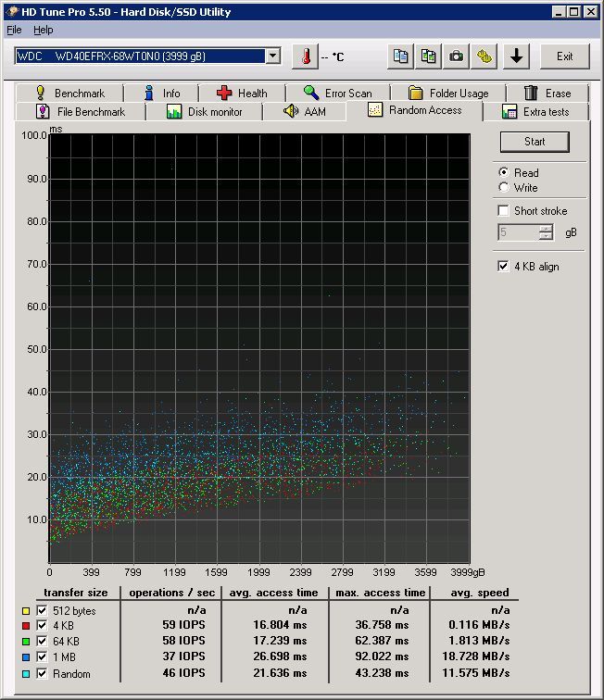Switch to the Error Scan tab
This screenshot has width=604, height=700.
point(338,94)
